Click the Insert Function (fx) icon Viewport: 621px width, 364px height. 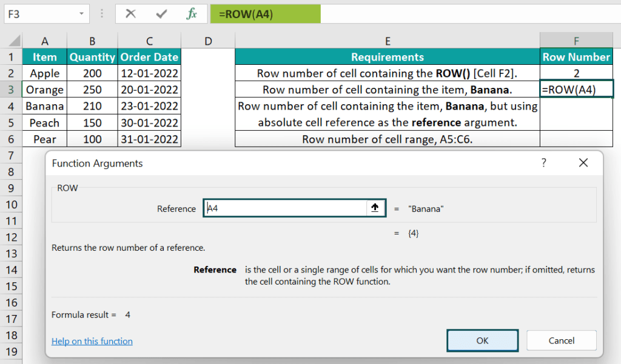[x=192, y=13]
